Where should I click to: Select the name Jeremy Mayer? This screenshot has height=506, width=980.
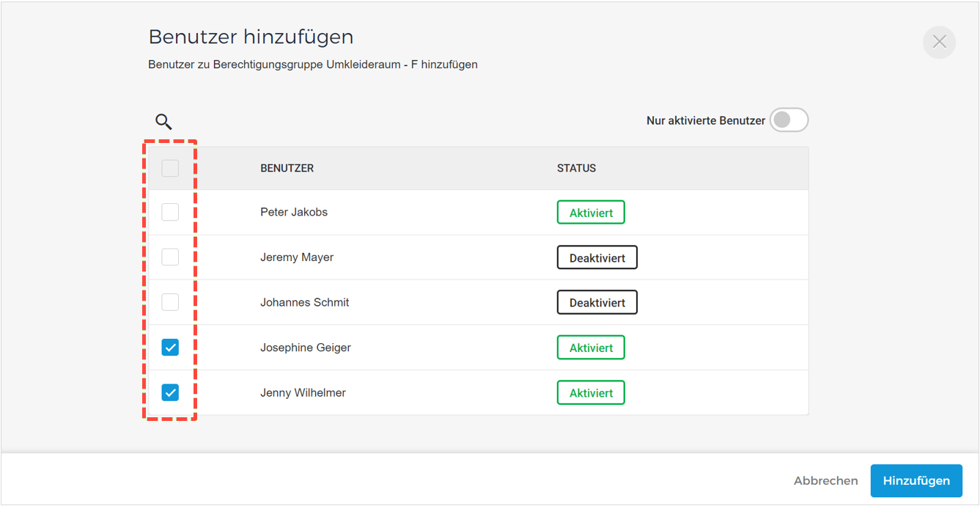[297, 257]
